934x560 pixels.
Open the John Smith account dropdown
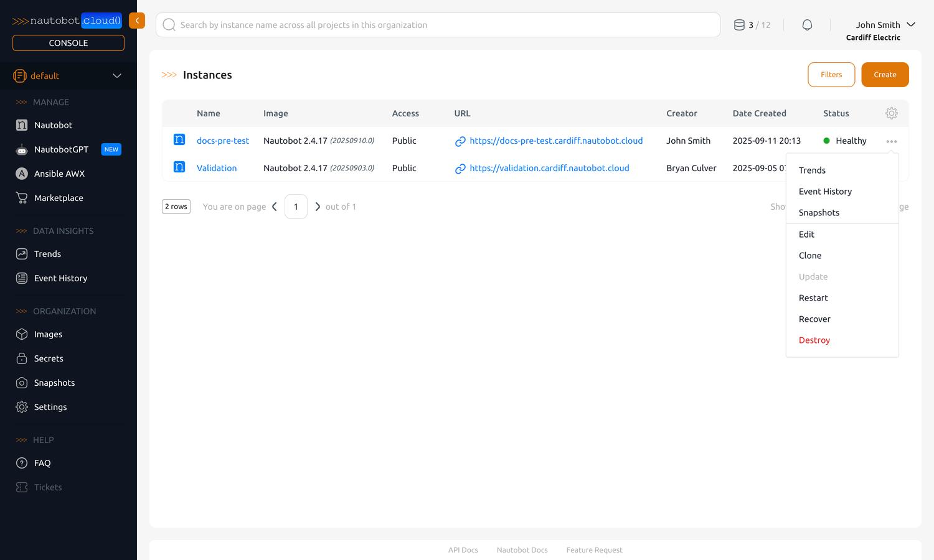[x=884, y=25]
